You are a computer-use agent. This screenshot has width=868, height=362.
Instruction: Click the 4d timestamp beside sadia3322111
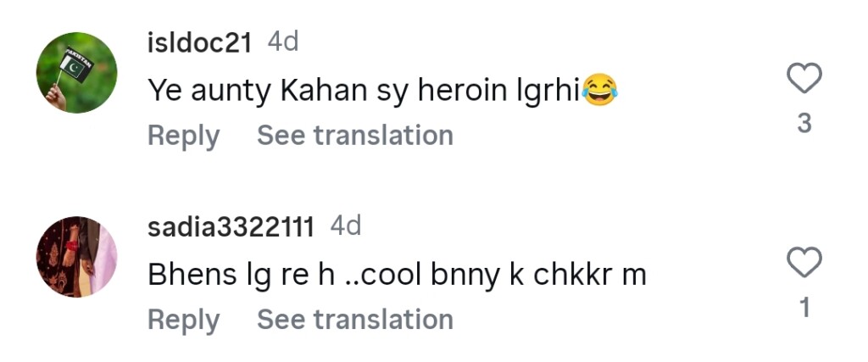coord(346,226)
